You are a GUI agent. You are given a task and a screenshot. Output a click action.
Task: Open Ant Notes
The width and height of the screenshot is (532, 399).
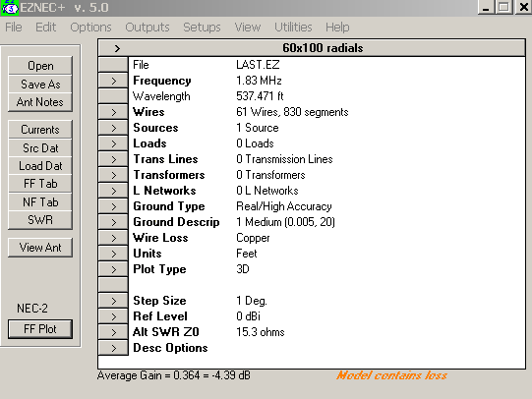click(x=40, y=102)
